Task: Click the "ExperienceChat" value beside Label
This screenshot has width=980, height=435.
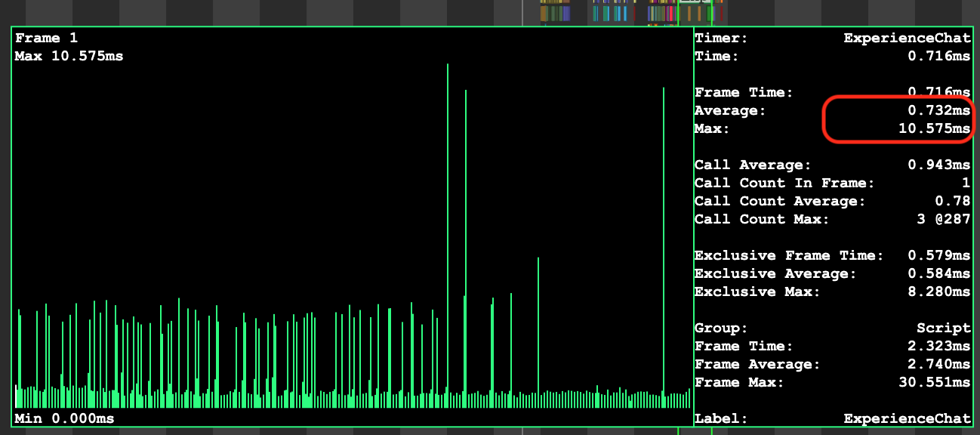Action: 907,418
